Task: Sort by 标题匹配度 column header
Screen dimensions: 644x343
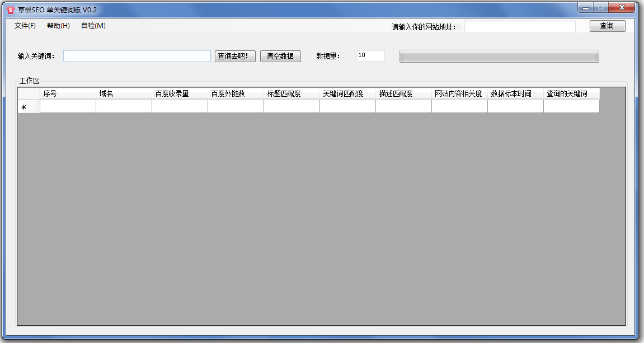Action: coord(291,93)
